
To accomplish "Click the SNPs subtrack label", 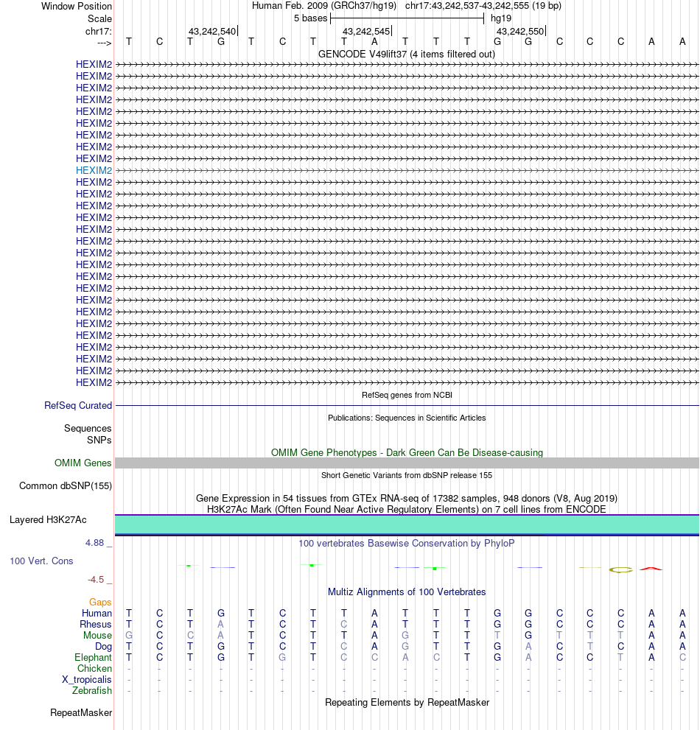I will [99, 440].
